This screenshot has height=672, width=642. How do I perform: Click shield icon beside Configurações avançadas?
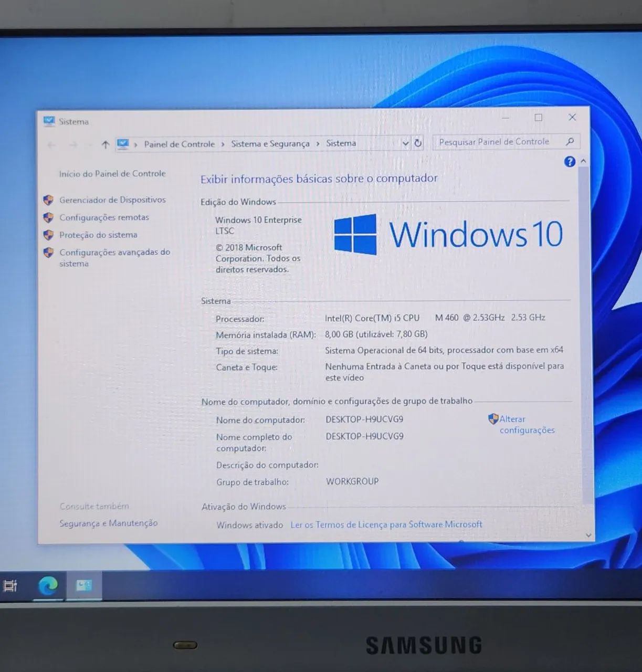[48, 253]
